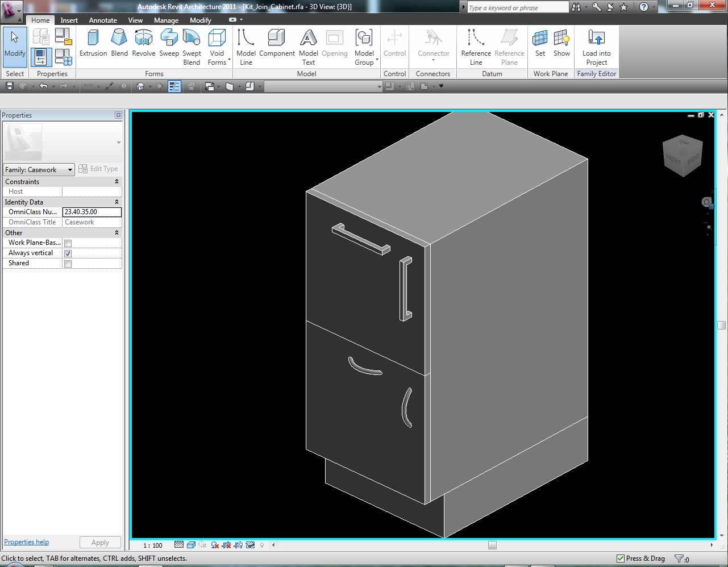Undo the last action
728x567 pixels.
pos(43,86)
